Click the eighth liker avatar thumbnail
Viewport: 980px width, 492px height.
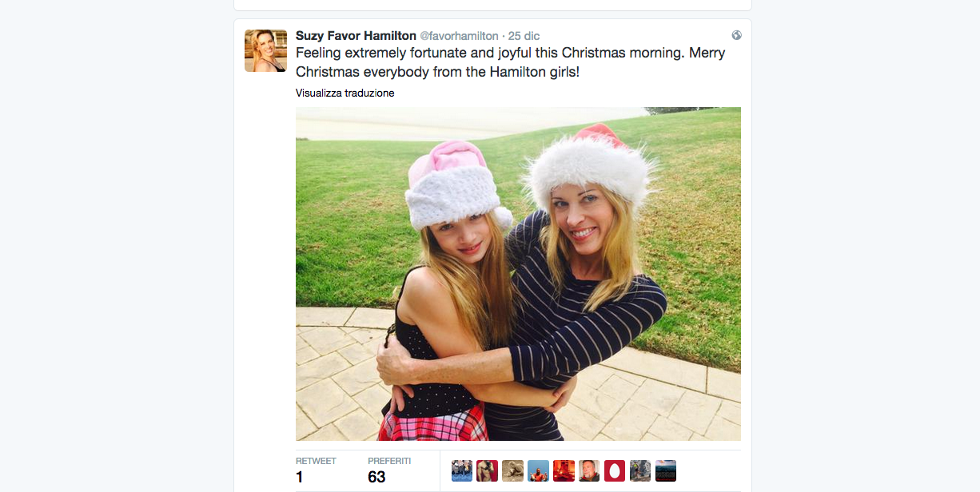click(x=640, y=470)
